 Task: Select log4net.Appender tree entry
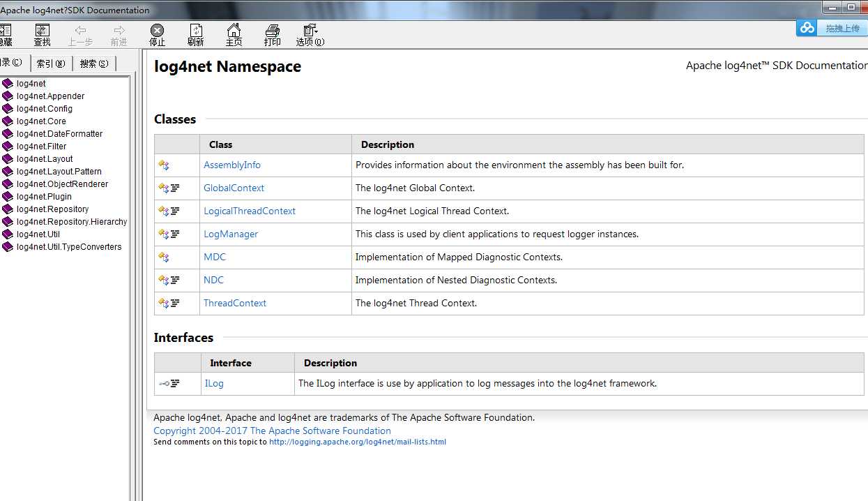[x=51, y=96]
